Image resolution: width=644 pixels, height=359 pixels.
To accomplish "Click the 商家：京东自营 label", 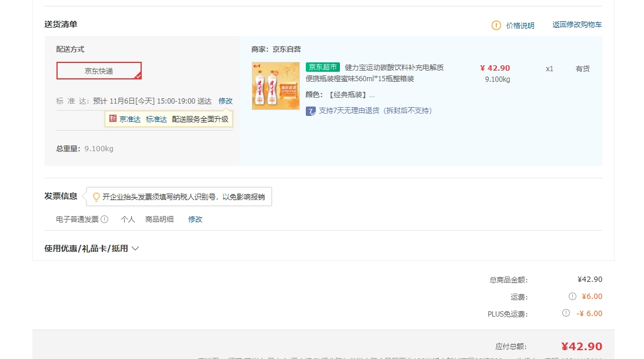I will [276, 49].
